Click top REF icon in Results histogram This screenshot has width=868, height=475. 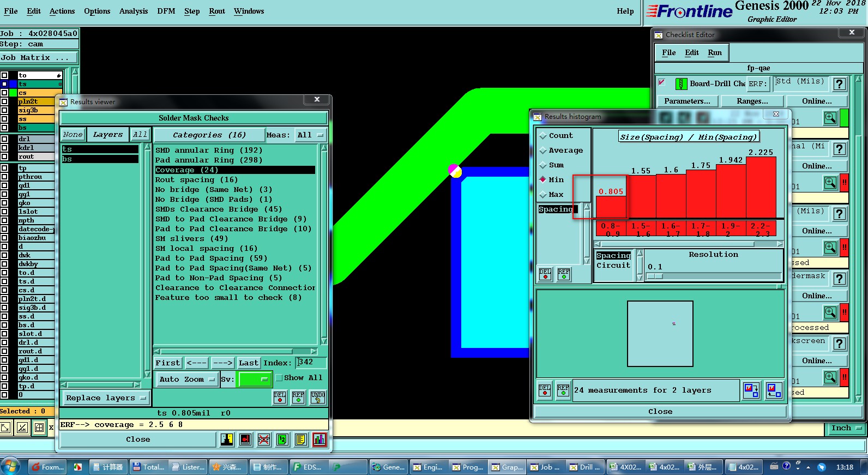click(x=564, y=274)
